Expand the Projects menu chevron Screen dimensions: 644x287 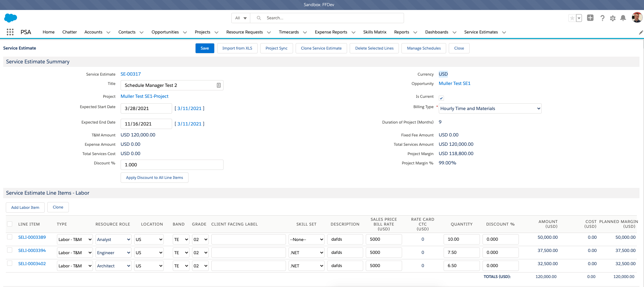[x=216, y=32]
